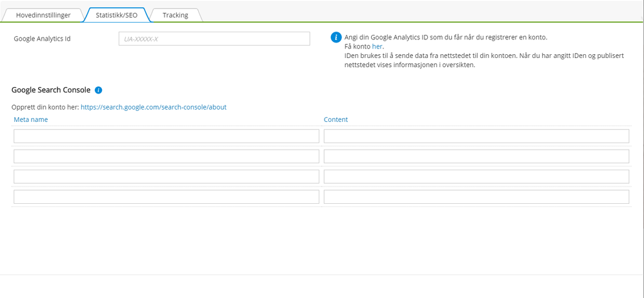Click the Google Analytics Id input field
Viewport: 644px width, 298px height.
[214, 39]
